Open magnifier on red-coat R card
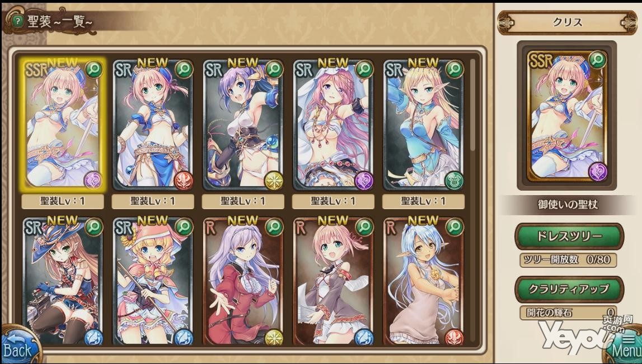 coord(274,226)
